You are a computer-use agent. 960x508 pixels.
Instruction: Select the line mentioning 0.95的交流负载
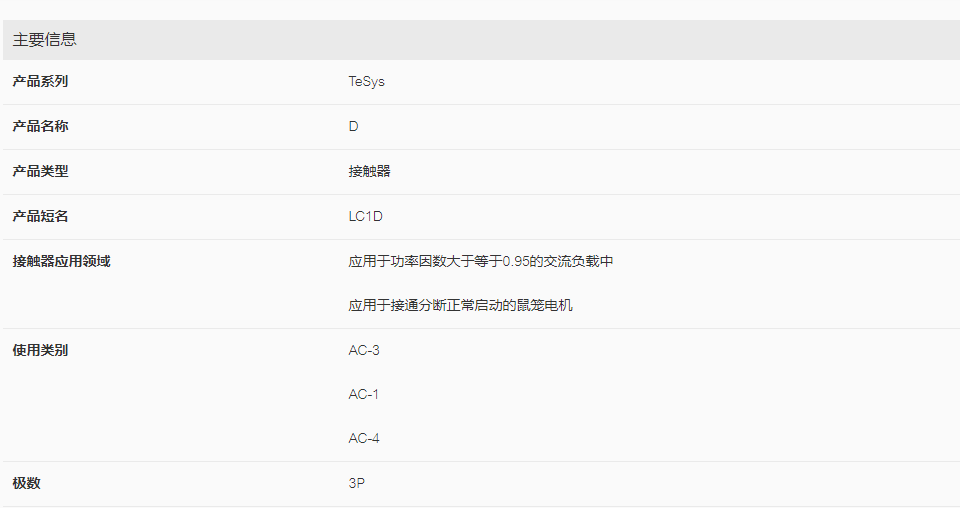coord(481,261)
